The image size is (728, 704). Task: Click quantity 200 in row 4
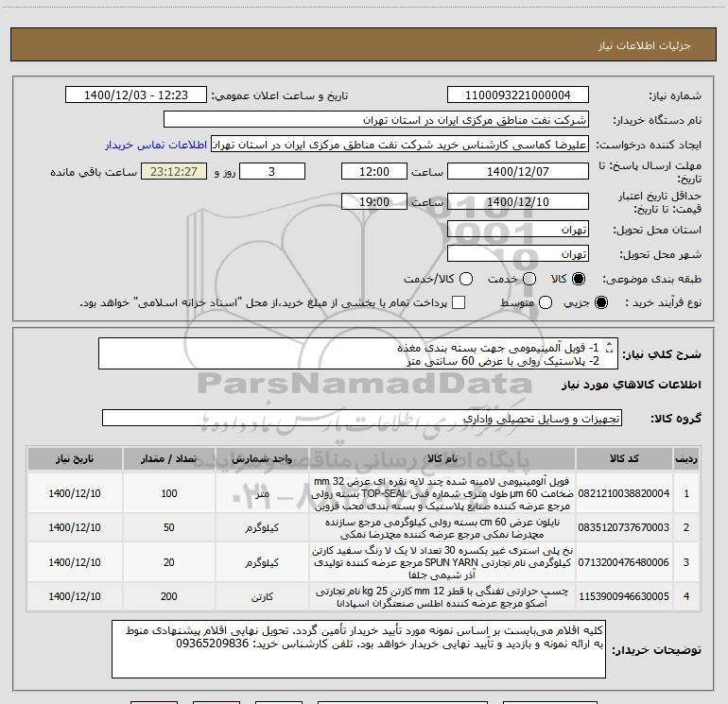coord(169,596)
